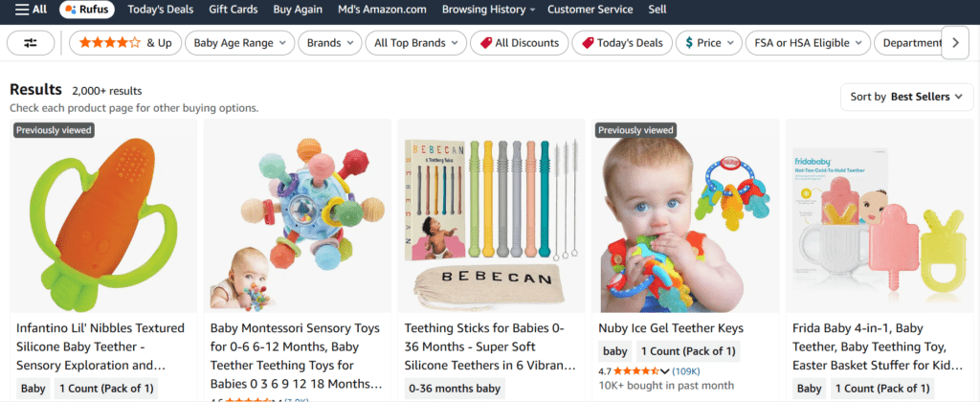Go to Gift Cards in navigation
The image size is (980, 402).
click(234, 10)
